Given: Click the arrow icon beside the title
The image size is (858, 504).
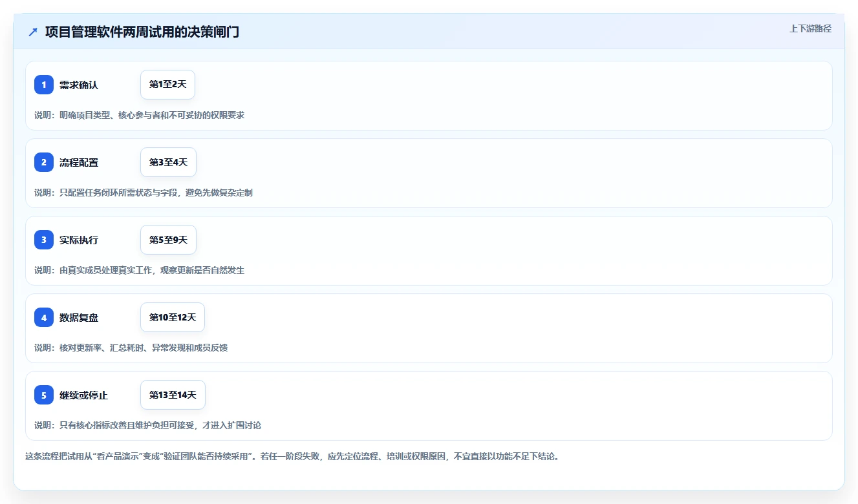Looking at the screenshot, I should tap(33, 32).
